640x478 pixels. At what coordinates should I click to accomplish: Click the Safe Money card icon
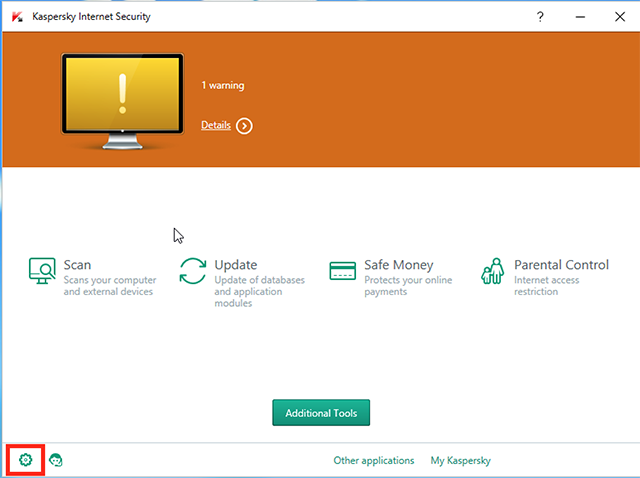click(x=342, y=271)
